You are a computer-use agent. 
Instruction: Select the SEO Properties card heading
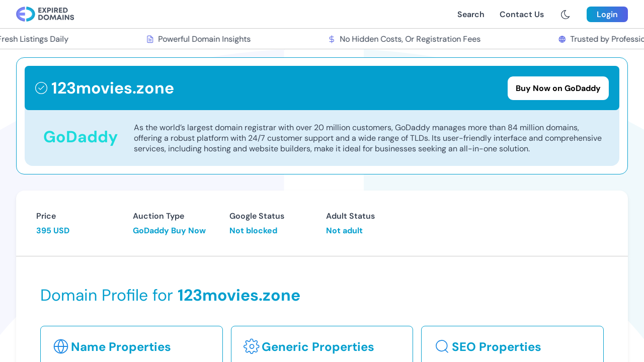(x=496, y=347)
